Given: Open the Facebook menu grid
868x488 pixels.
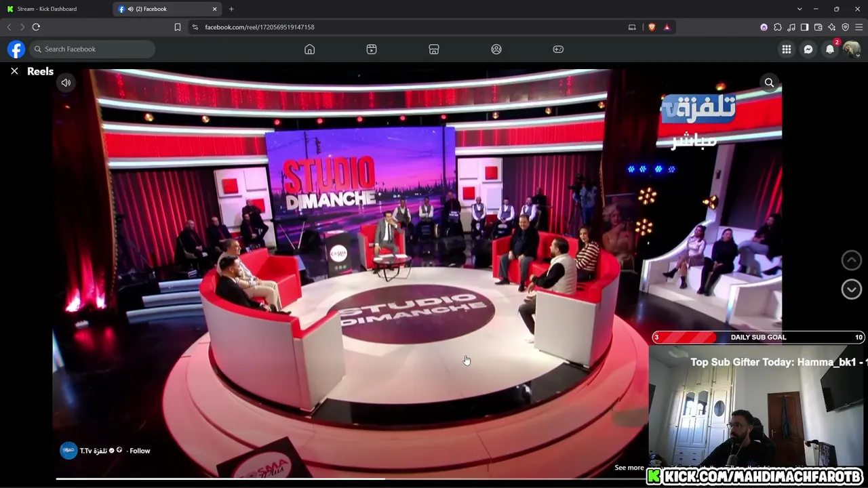Looking at the screenshot, I should 787,49.
